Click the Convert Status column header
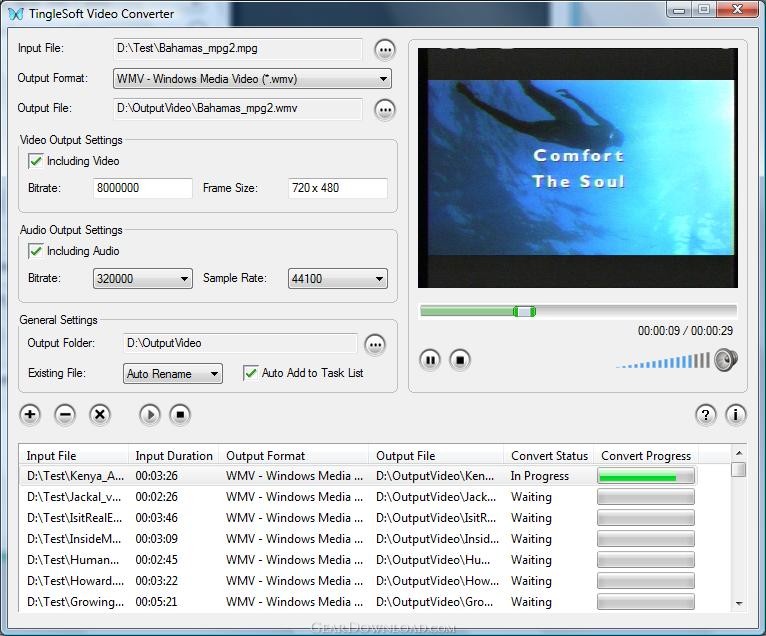766x636 pixels. click(x=549, y=456)
